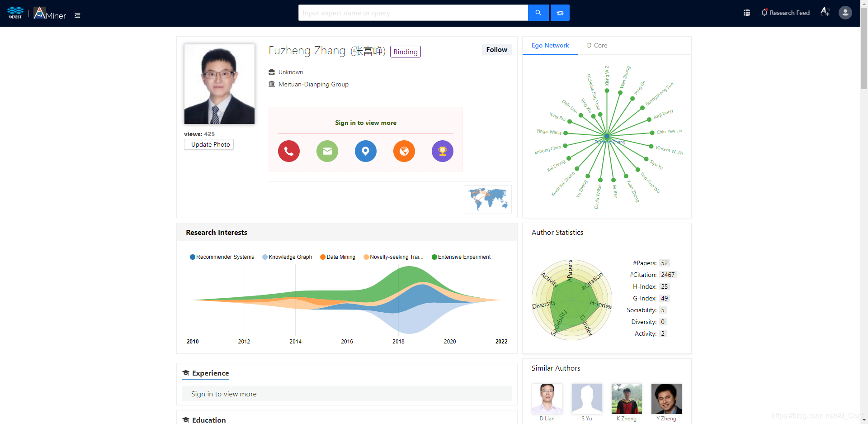Viewport: 868px width, 424px height.
Task: Click the Enhong Chen node label
Action: point(547,150)
